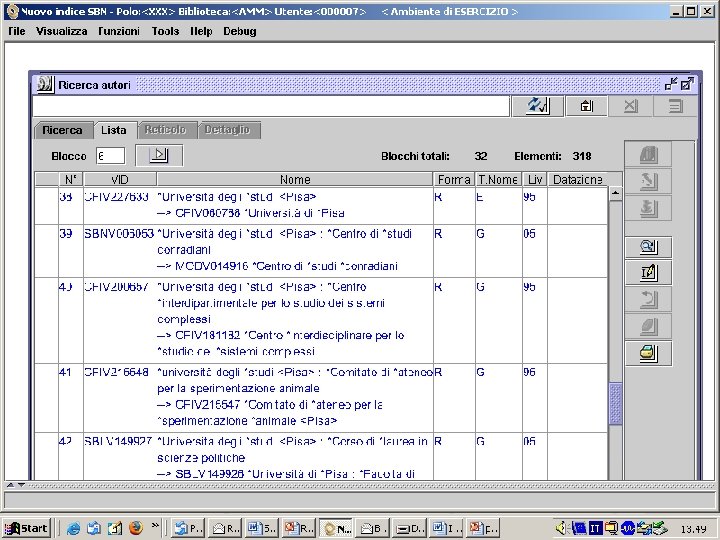The width and height of the screenshot is (720, 540).
Task: Click the edit pencil icon in side panel
Action: pyautogui.click(x=648, y=273)
